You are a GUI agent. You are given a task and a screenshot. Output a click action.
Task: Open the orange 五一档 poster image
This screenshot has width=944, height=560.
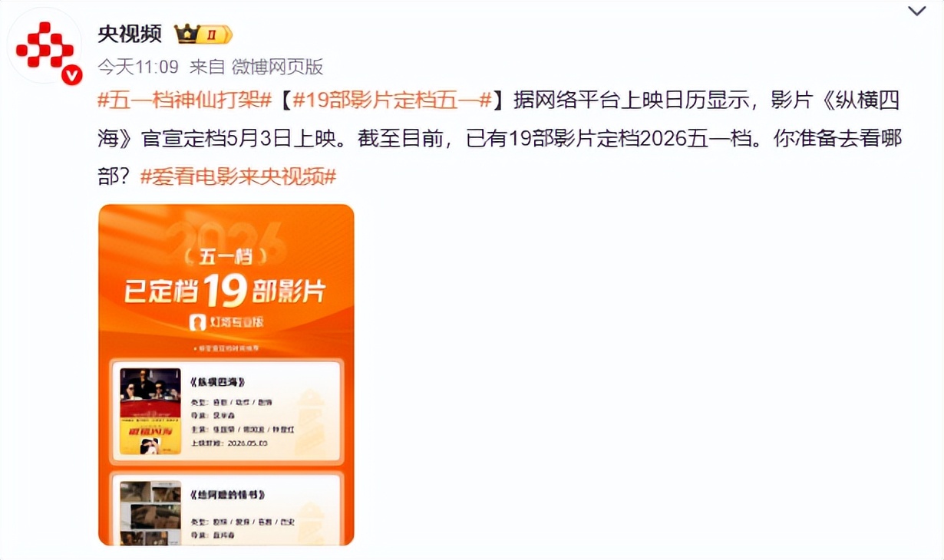coord(226,374)
